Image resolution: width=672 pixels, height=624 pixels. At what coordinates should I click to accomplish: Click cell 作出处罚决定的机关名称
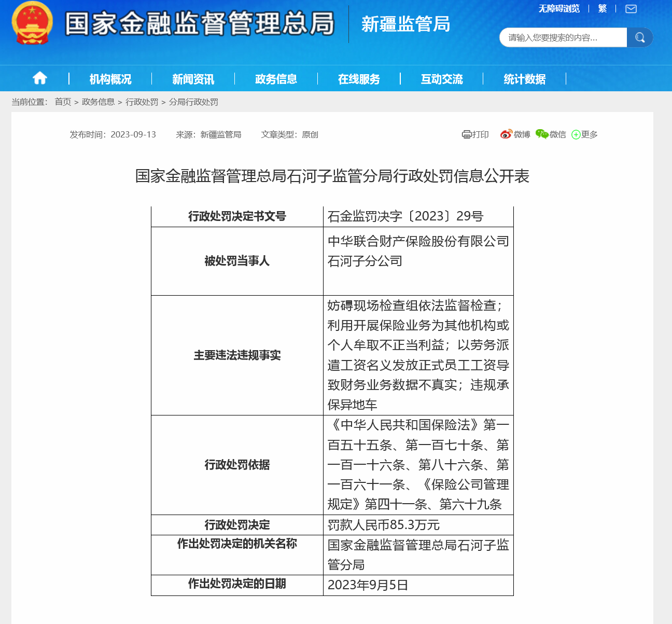point(237,555)
